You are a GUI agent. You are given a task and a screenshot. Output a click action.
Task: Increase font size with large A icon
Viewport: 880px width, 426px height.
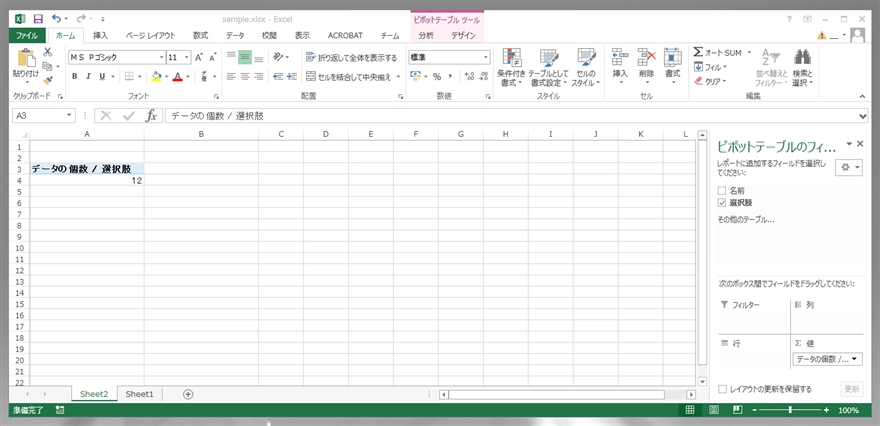click(x=199, y=57)
